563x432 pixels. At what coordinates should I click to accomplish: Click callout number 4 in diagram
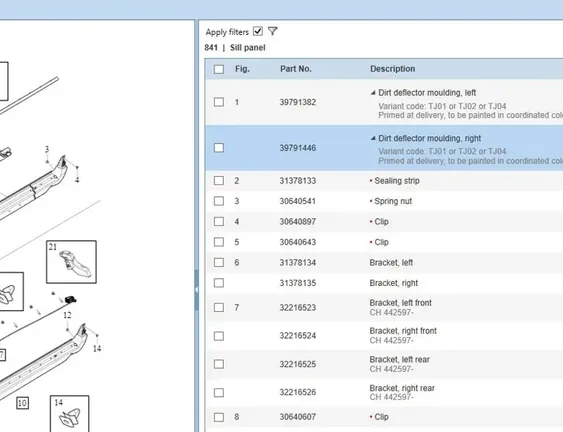click(77, 180)
